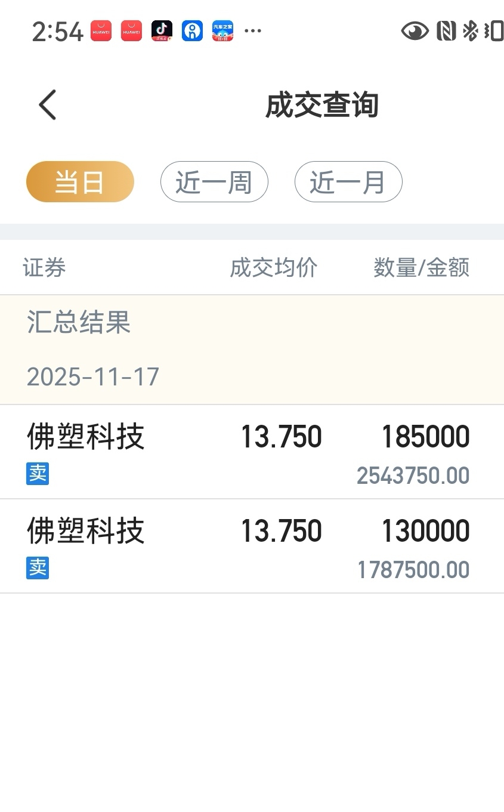
Task: Switch to the 近一周 filter
Action: (x=214, y=182)
